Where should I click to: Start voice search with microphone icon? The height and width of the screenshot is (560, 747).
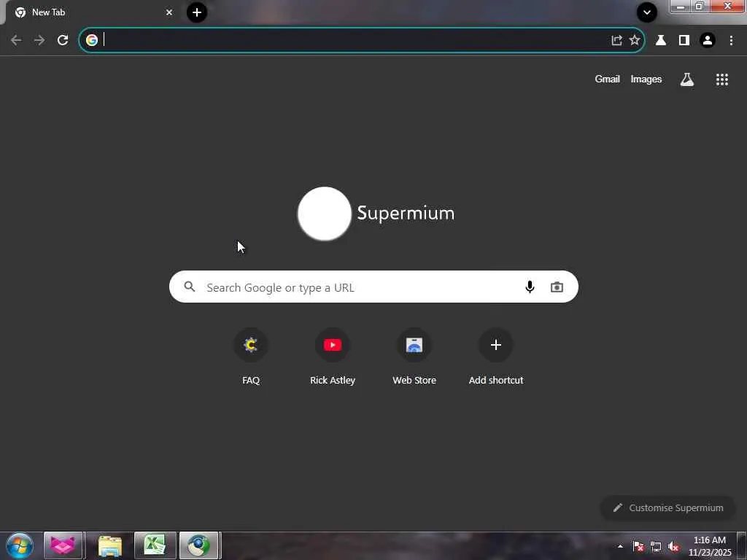click(x=530, y=287)
